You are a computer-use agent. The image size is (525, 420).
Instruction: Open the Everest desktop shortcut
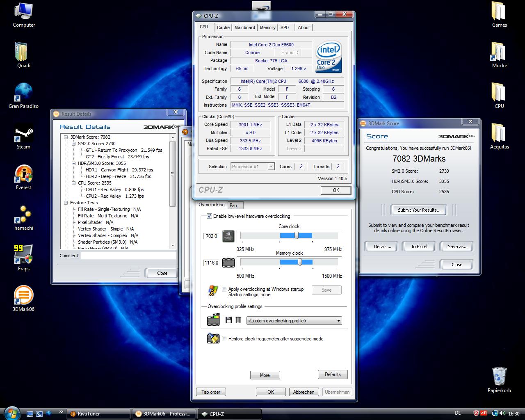point(23,177)
